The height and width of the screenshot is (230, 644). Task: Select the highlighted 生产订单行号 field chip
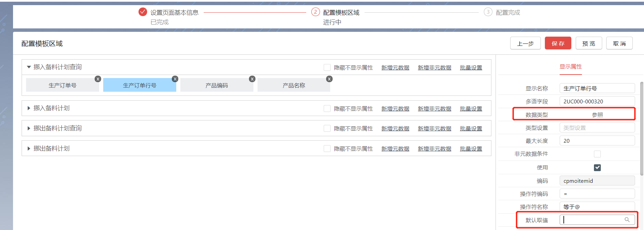click(140, 85)
